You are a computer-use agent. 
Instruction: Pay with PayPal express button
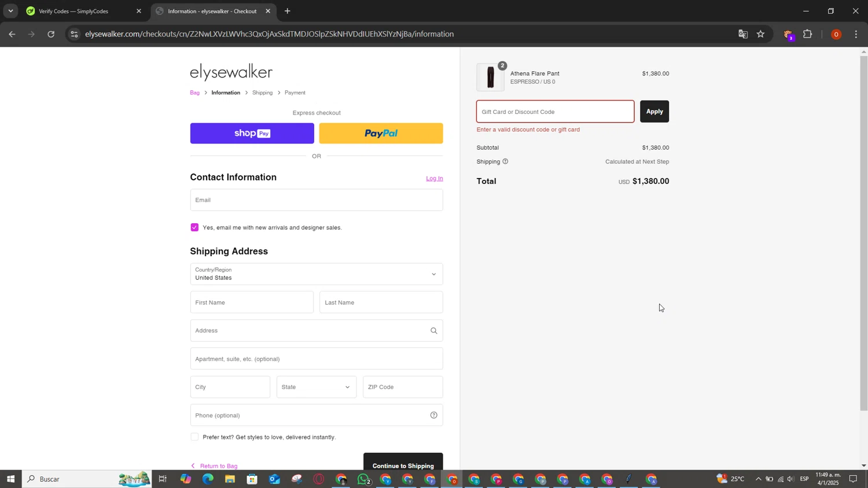[x=381, y=134]
